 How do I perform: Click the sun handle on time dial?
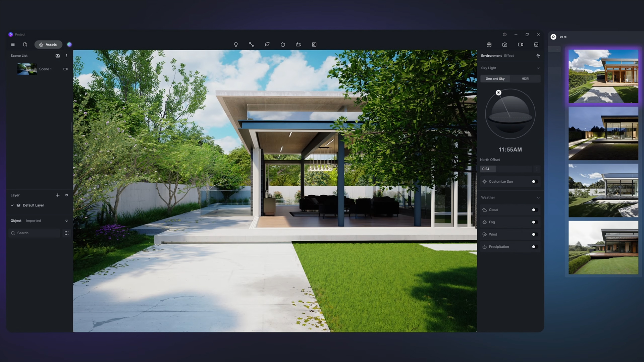[498, 93]
